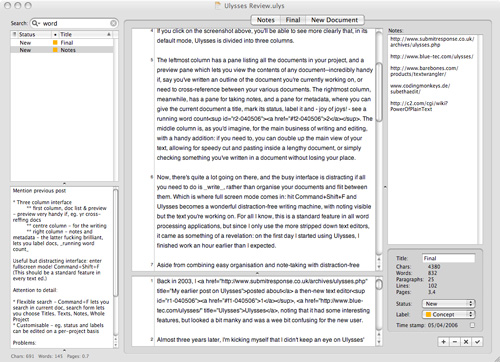
Task: Open the Label dropdown showing 'Concept'
Action: (449, 314)
